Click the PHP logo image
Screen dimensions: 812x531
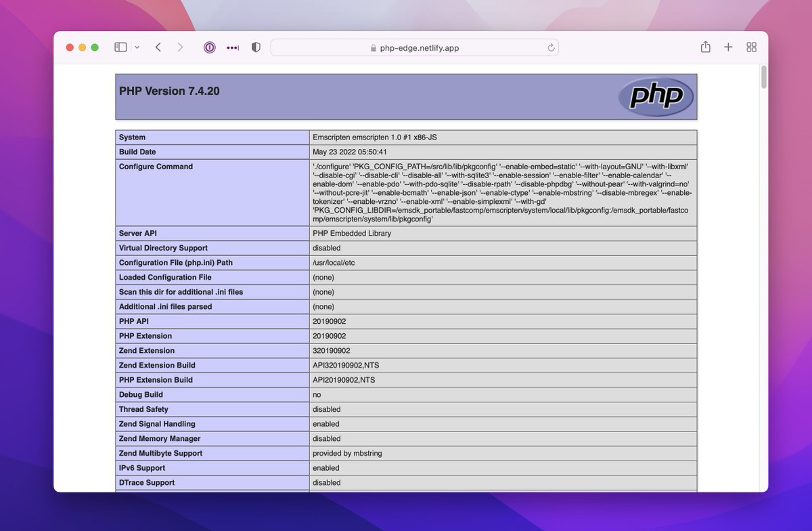pos(656,97)
